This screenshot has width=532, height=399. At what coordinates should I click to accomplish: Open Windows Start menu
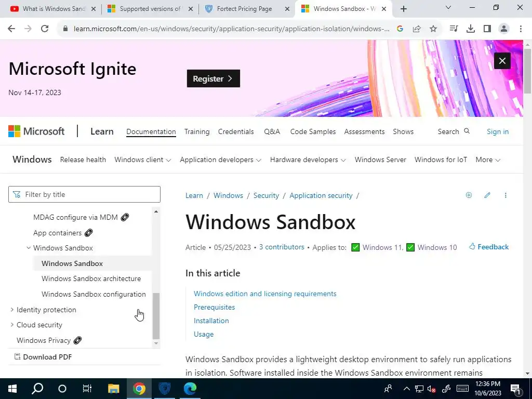tap(12, 389)
